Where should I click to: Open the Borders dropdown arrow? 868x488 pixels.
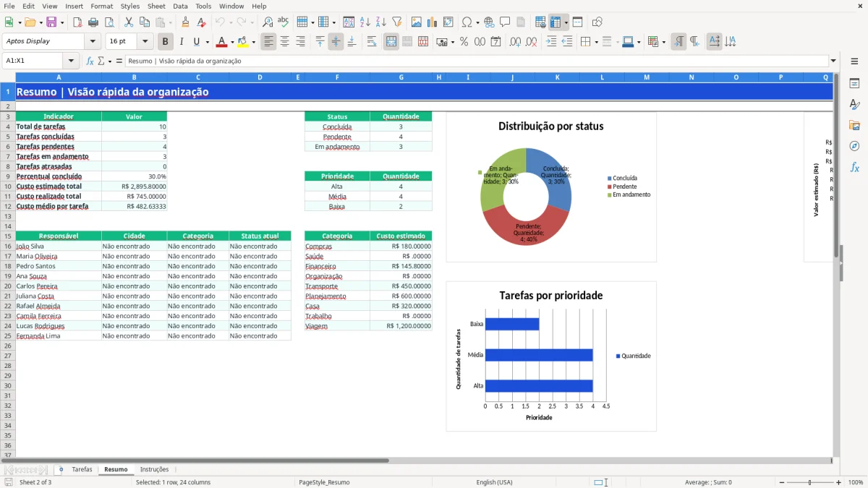point(596,42)
